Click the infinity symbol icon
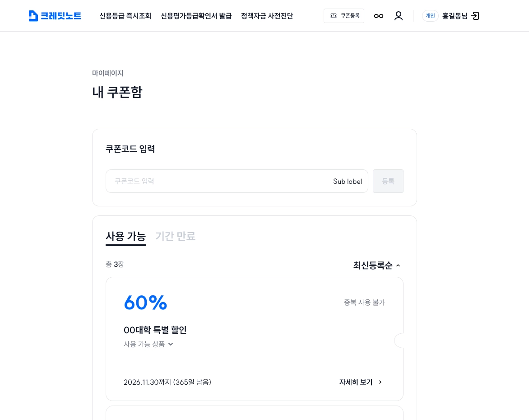The height and width of the screenshot is (420, 529). 379,16
